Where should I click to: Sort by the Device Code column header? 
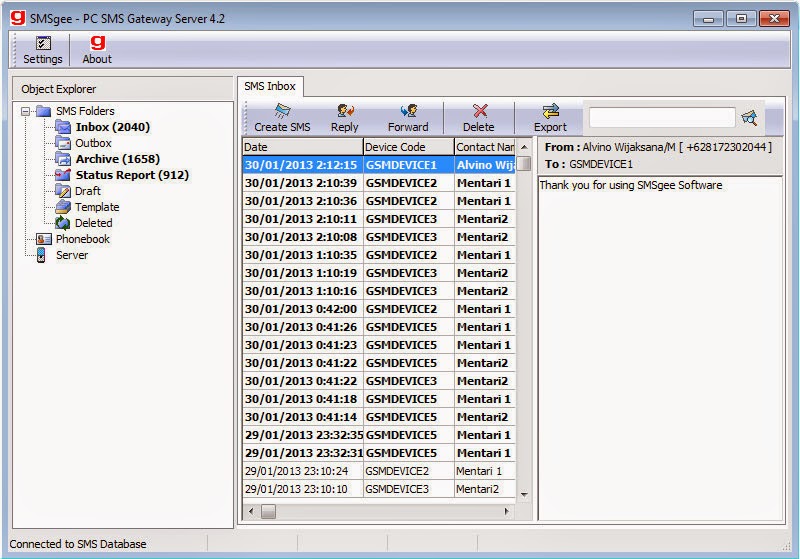409,147
